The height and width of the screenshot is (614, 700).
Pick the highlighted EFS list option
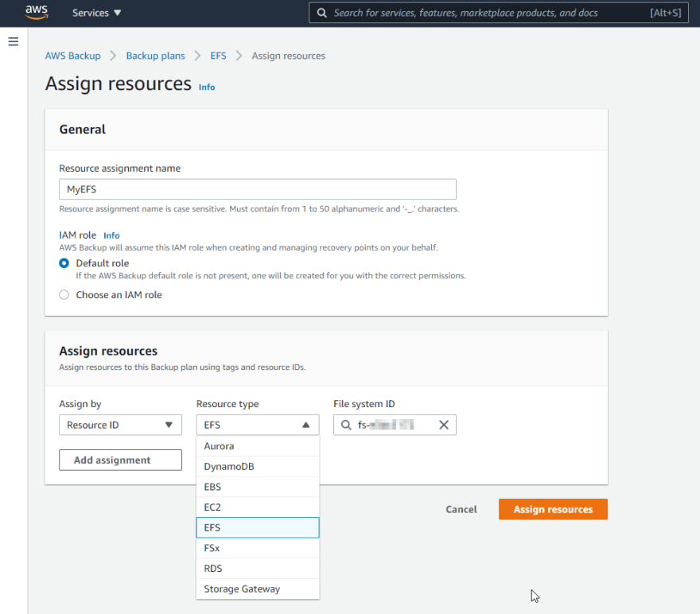point(258,528)
